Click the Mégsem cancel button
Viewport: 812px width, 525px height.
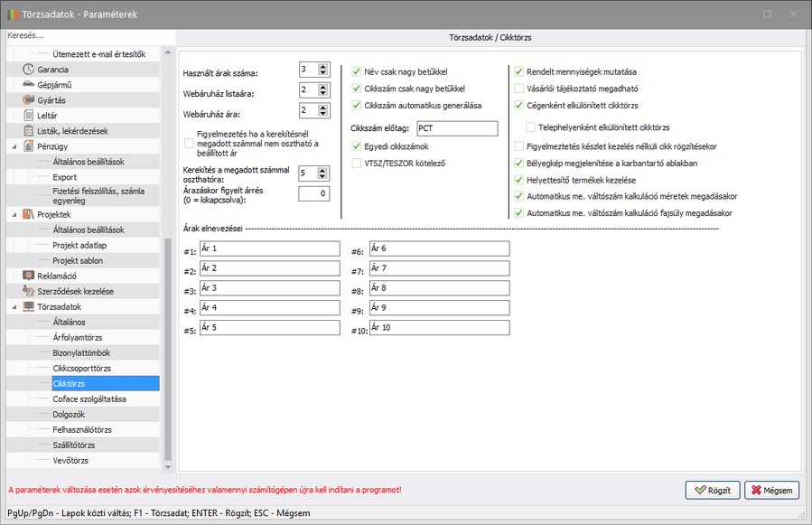click(772, 490)
